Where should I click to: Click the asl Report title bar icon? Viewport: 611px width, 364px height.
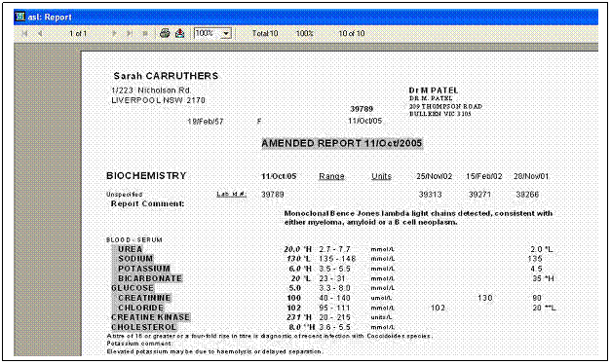[x=19, y=17]
